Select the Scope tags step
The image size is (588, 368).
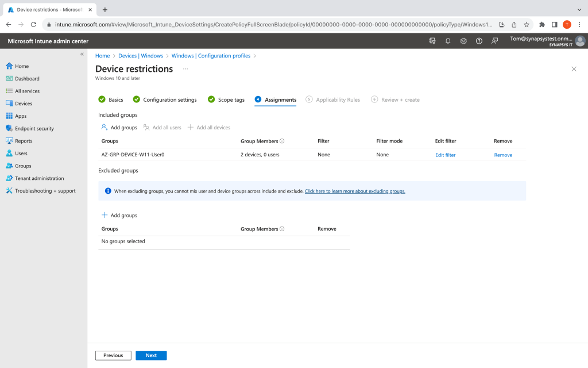tap(231, 99)
